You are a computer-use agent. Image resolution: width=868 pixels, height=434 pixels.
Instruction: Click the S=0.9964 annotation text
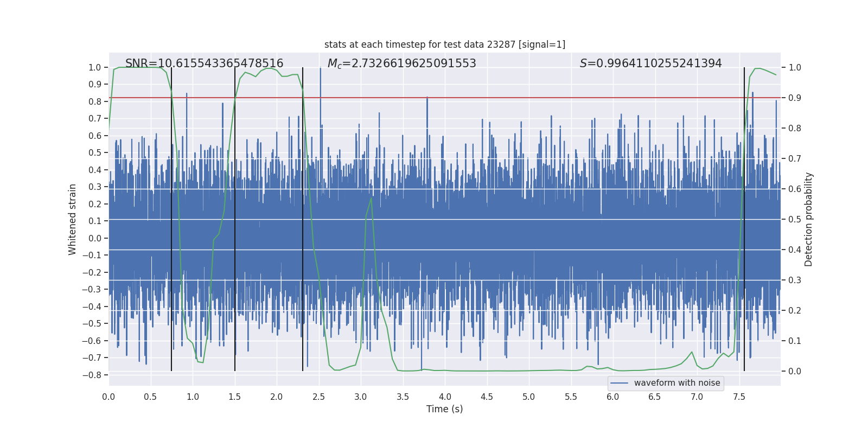click(650, 63)
